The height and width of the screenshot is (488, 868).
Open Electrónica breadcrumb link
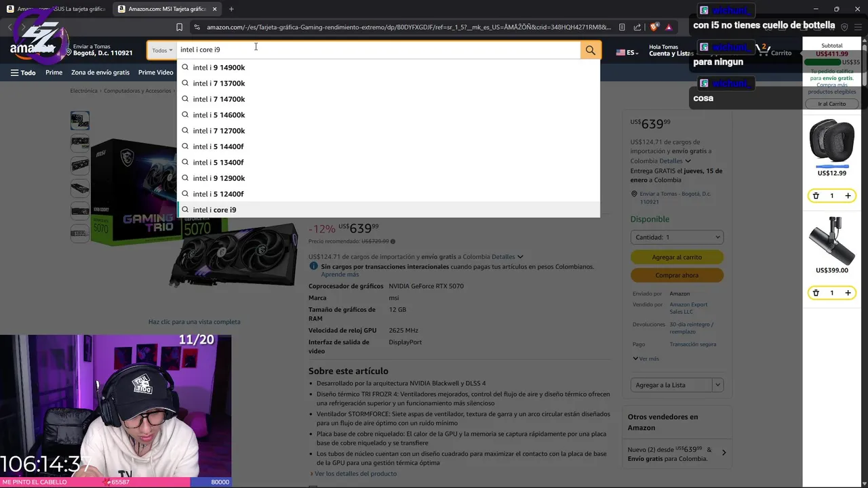coord(84,91)
